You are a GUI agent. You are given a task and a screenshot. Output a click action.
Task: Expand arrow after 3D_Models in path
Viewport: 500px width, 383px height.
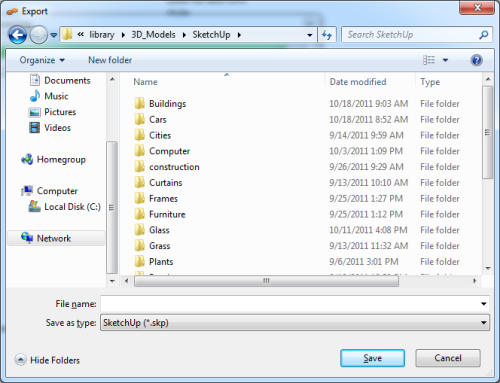tap(184, 35)
